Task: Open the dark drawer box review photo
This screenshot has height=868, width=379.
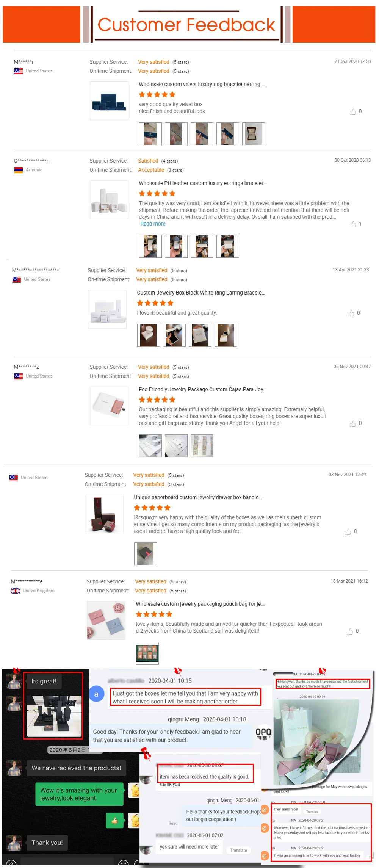Action: 146,554
